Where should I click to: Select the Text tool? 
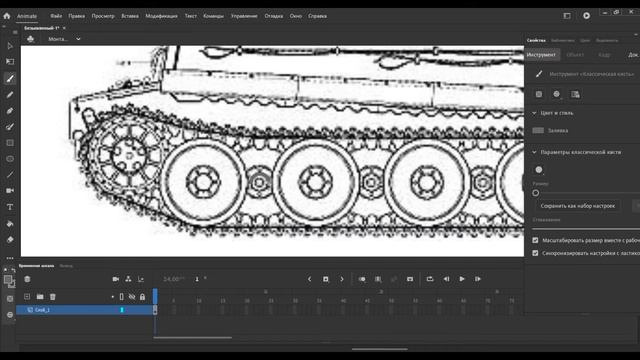(10, 207)
